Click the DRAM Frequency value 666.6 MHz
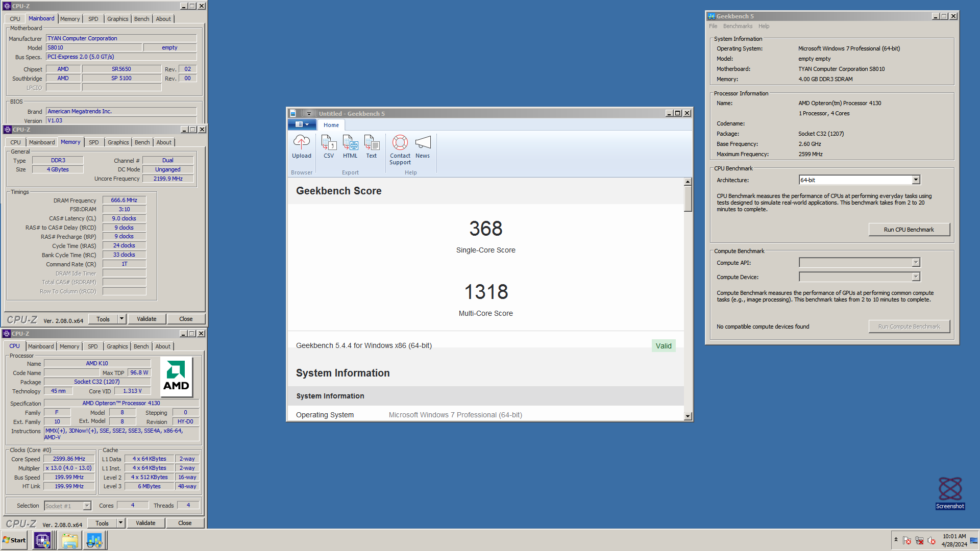Image resolution: width=980 pixels, height=551 pixels. coord(124,200)
